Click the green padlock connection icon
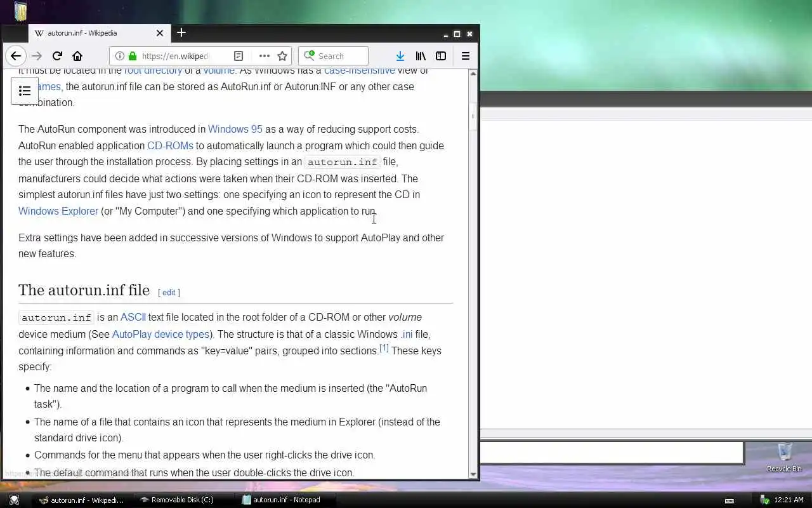Image resolution: width=812 pixels, height=508 pixels. tap(132, 56)
